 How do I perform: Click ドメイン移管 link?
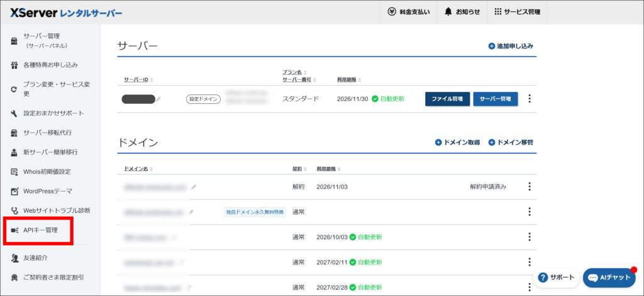pyautogui.click(x=511, y=143)
